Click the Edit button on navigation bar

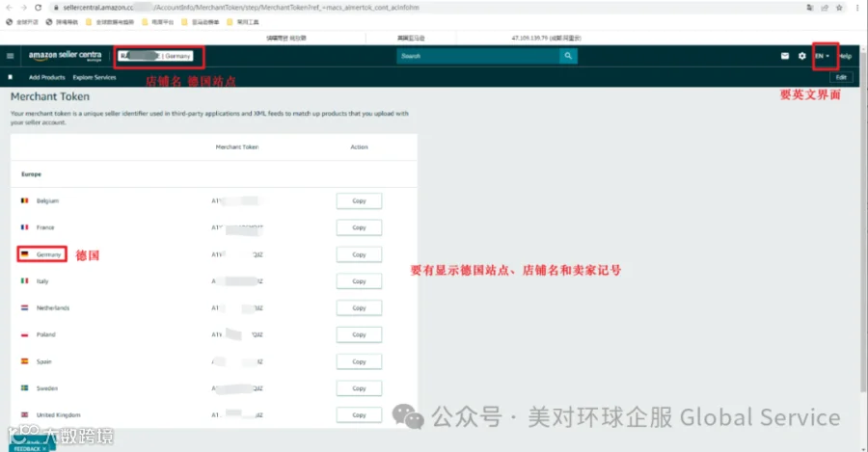(x=841, y=77)
